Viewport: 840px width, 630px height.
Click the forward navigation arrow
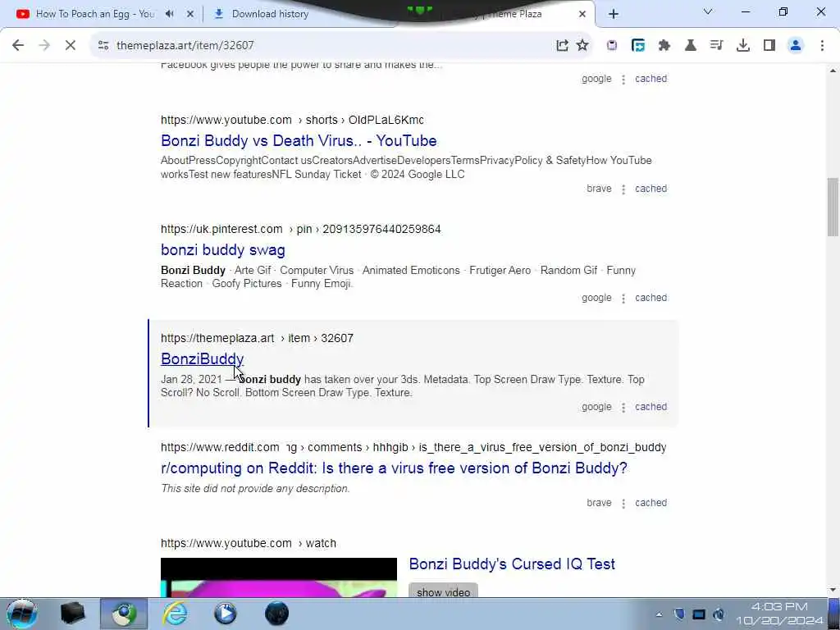coord(44,46)
